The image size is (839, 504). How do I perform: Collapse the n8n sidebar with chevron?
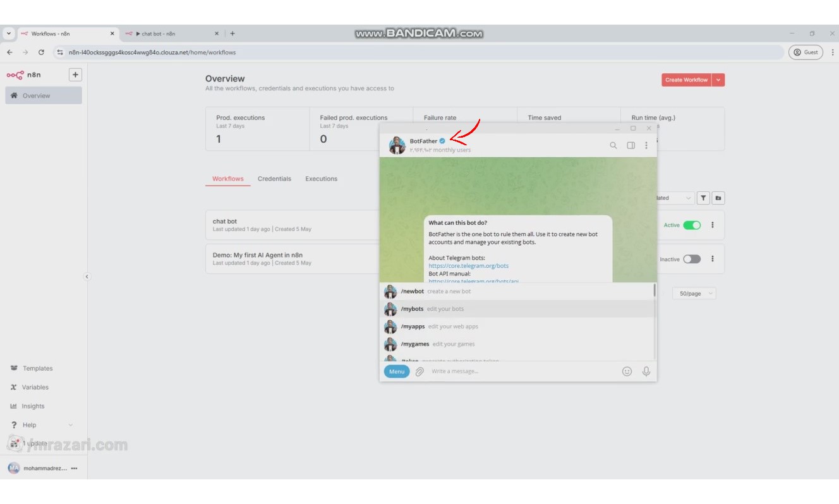click(87, 277)
